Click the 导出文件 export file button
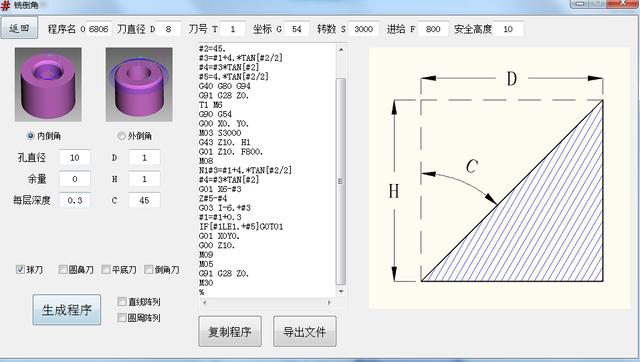Image resolution: width=640 pixels, height=362 pixels. pyautogui.click(x=305, y=331)
